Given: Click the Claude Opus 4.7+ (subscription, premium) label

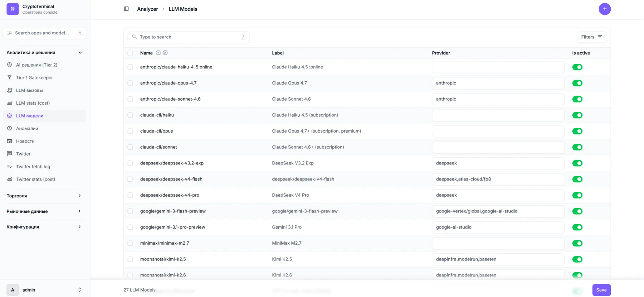Looking at the screenshot, I should tap(316, 131).
